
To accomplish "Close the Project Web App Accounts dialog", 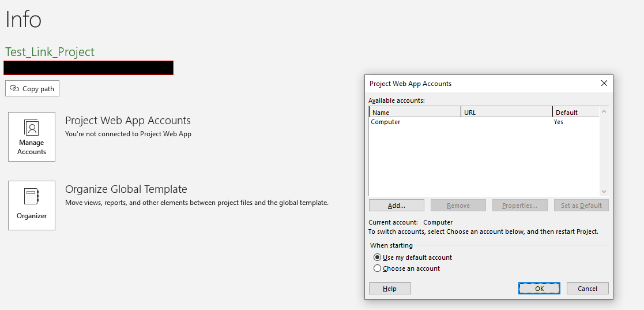I will click(604, 84).
